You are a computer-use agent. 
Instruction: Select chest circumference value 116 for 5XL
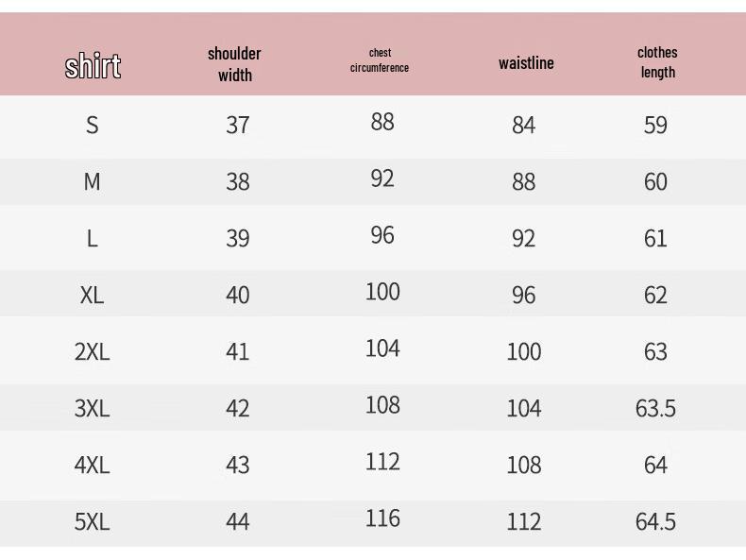[x=382, y=518]
